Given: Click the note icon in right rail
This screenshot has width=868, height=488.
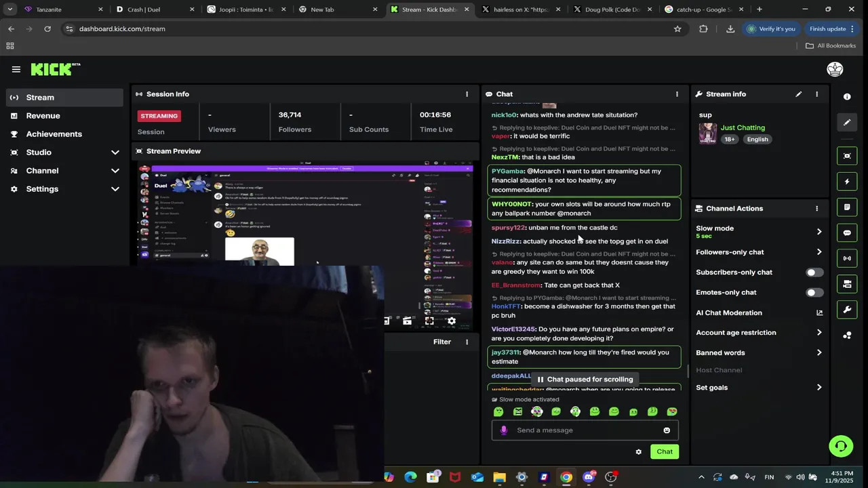Looking at the screenshot, I should click(x=847, y=207).
